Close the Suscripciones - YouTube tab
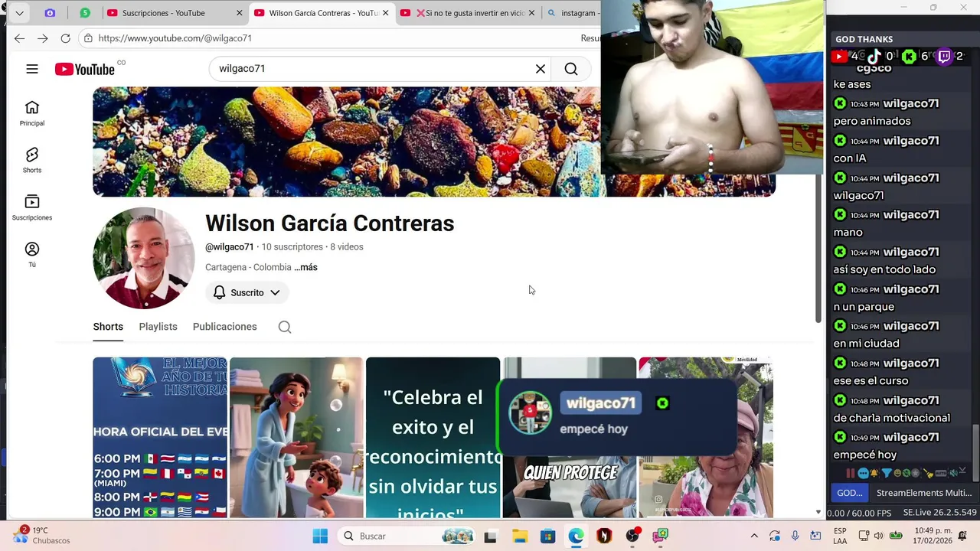 coord(239,13)
